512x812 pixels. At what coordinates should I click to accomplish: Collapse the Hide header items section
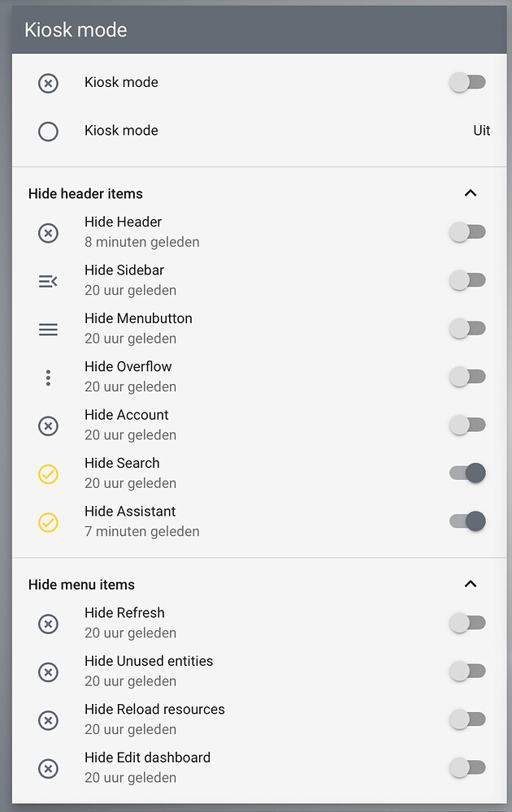coord(471,193)
